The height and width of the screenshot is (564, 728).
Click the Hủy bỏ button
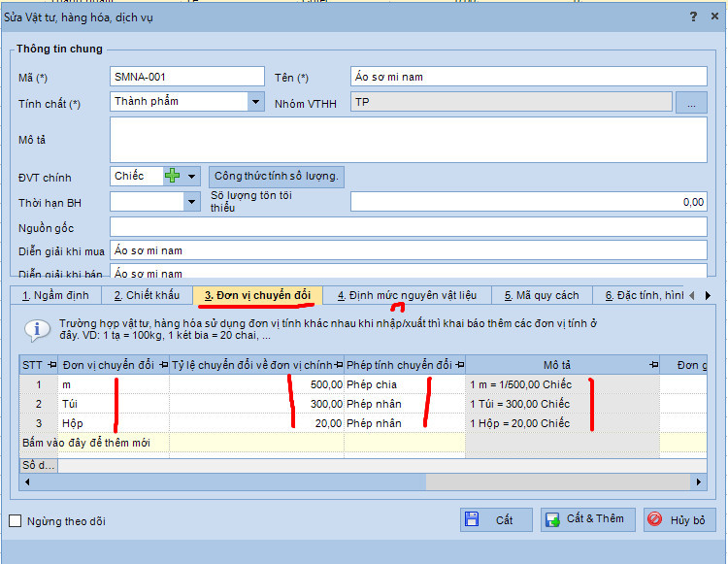(679, 519)
